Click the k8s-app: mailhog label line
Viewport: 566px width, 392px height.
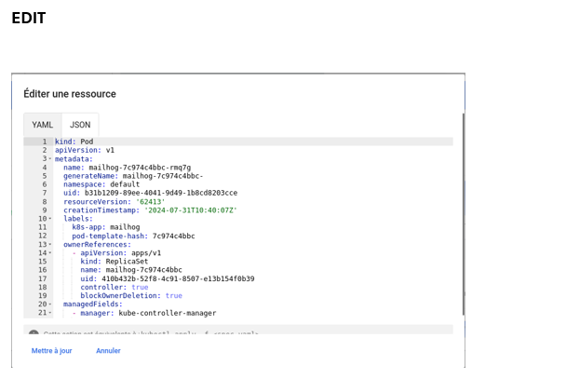[105, 227]
